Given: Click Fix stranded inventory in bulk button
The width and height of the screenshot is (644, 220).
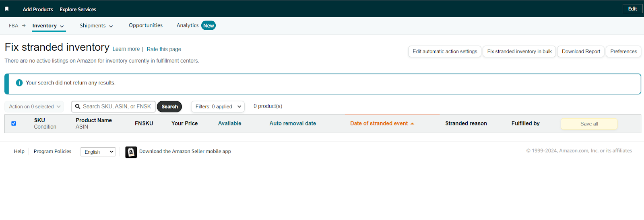Looking at the screenshot, I should (519, 51).
